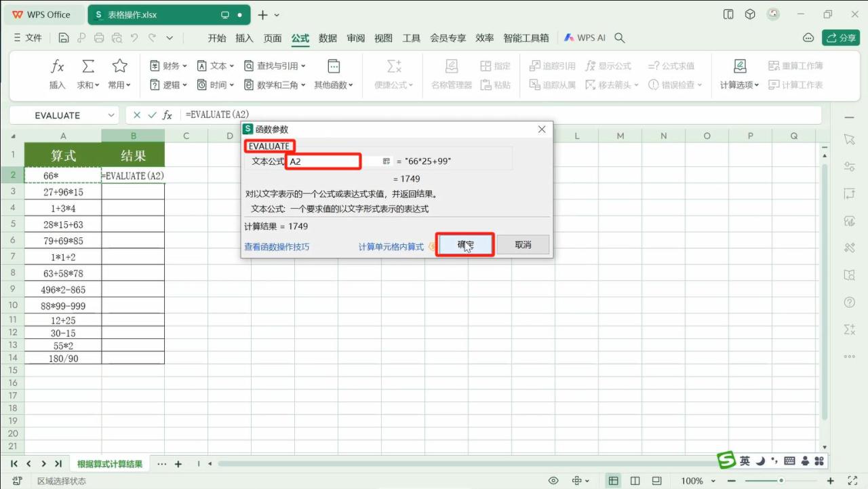
Task: Open the 计算选项 calculation options menu
Action: 740,73
